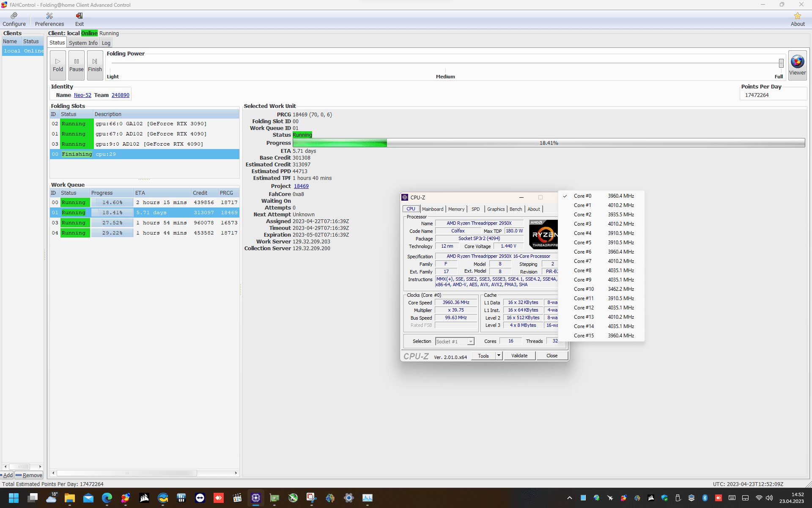Show hidden system tray icons

coord(570,498)
